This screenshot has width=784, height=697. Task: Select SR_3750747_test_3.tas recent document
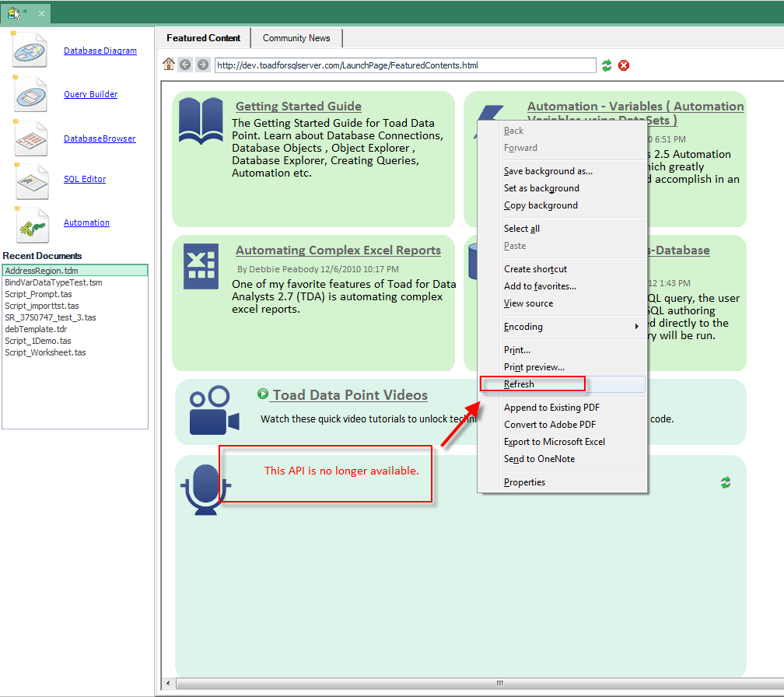tap(75, 317)
